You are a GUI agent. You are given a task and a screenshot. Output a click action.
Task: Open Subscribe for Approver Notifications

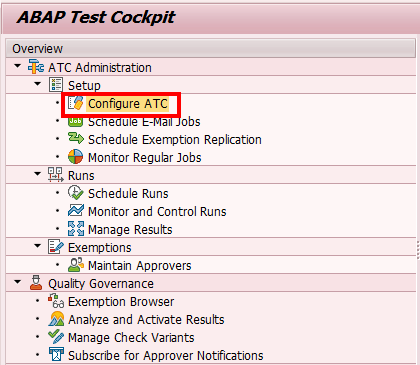(166, 356)
